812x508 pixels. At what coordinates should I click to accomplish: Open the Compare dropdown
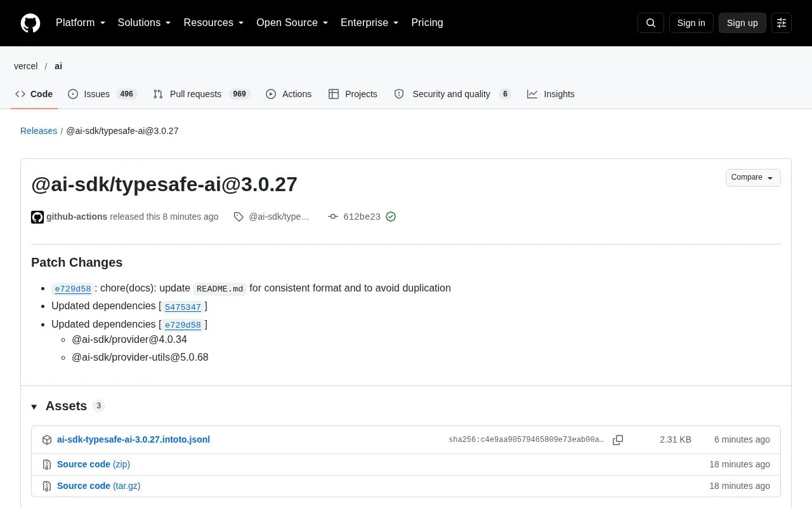click(753, 178)
